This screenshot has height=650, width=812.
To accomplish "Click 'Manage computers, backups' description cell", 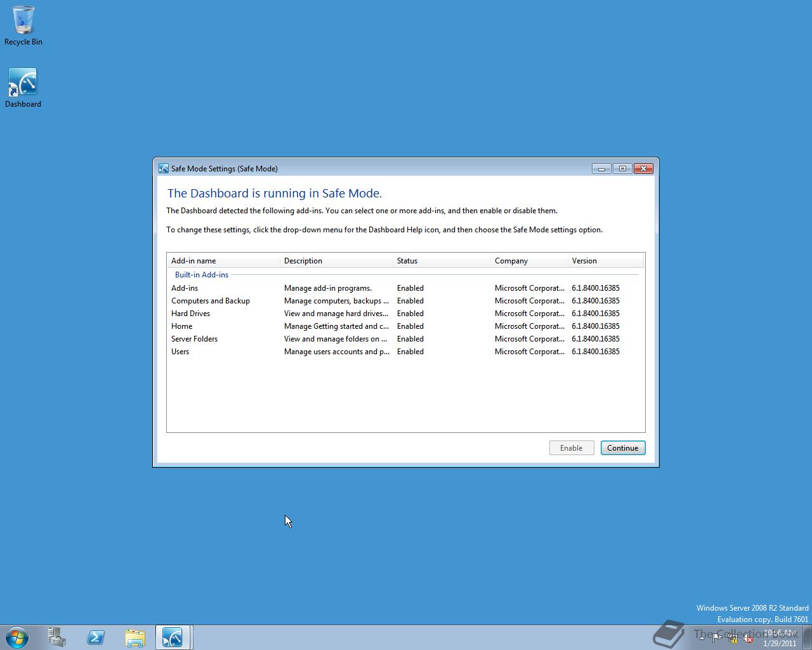I will click(x=336, y=301).
